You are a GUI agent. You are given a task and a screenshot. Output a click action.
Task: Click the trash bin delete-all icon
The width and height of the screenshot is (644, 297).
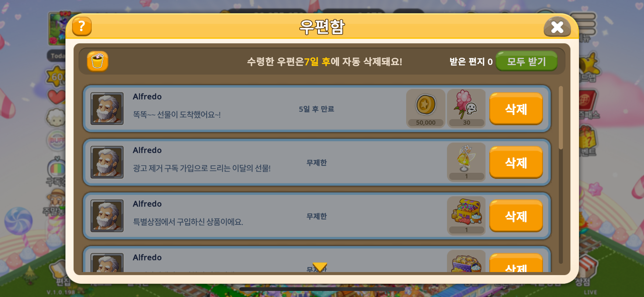(98, 61)
